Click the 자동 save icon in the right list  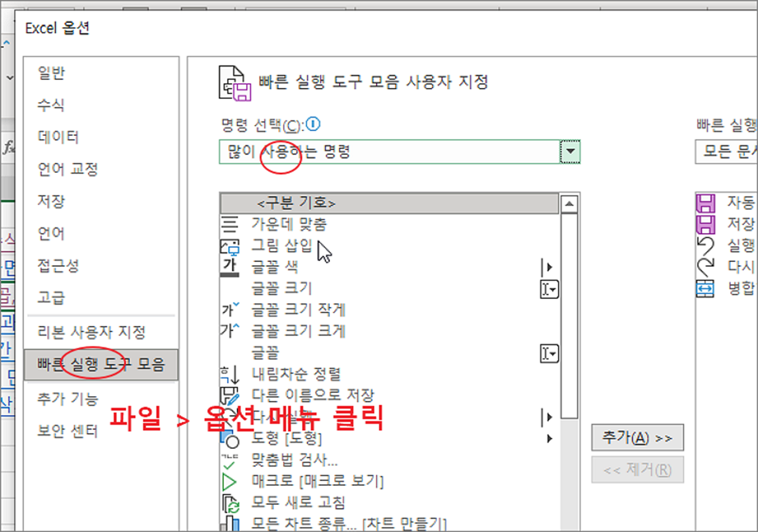[706, 203]
